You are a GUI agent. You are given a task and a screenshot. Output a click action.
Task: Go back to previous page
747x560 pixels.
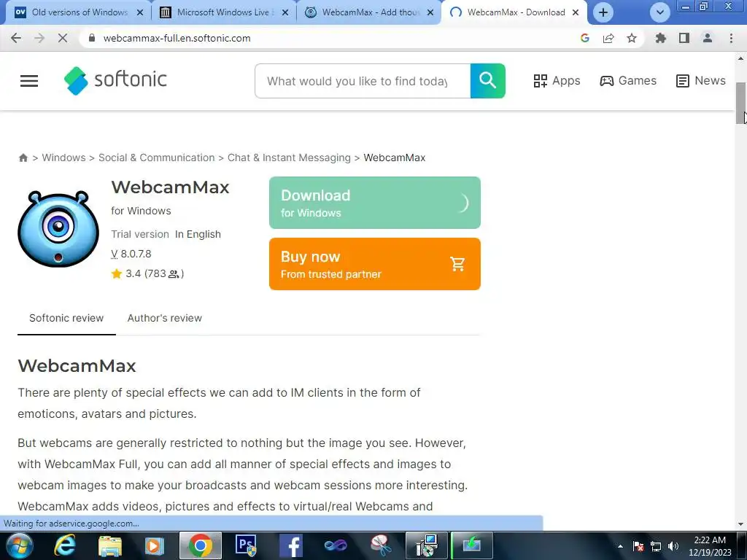[x=16, y=38]
